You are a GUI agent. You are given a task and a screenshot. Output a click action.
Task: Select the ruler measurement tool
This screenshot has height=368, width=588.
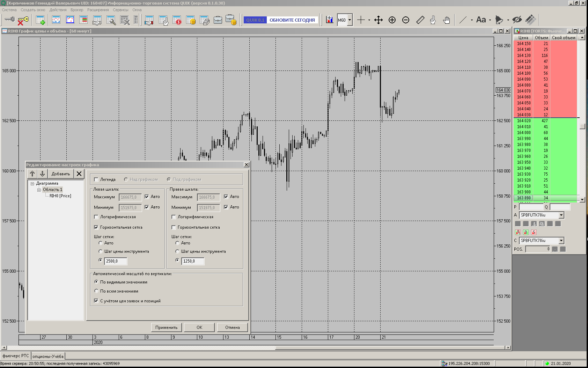pyautogui.click(x=420, y=20)
